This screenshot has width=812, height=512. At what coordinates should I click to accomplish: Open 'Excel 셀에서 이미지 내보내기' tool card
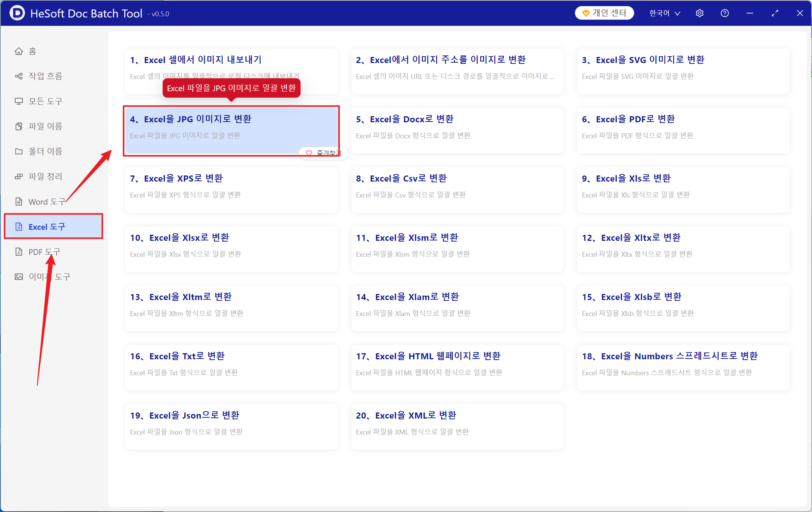231,71
